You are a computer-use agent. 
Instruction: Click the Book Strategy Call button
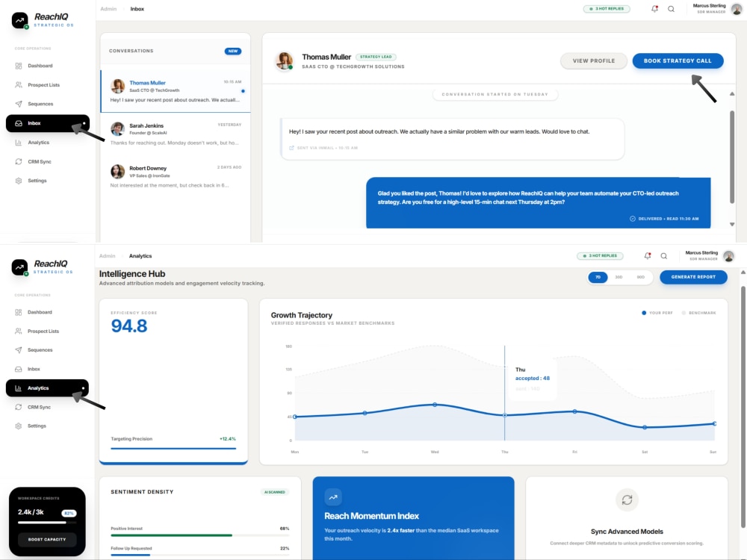[678, 61]
